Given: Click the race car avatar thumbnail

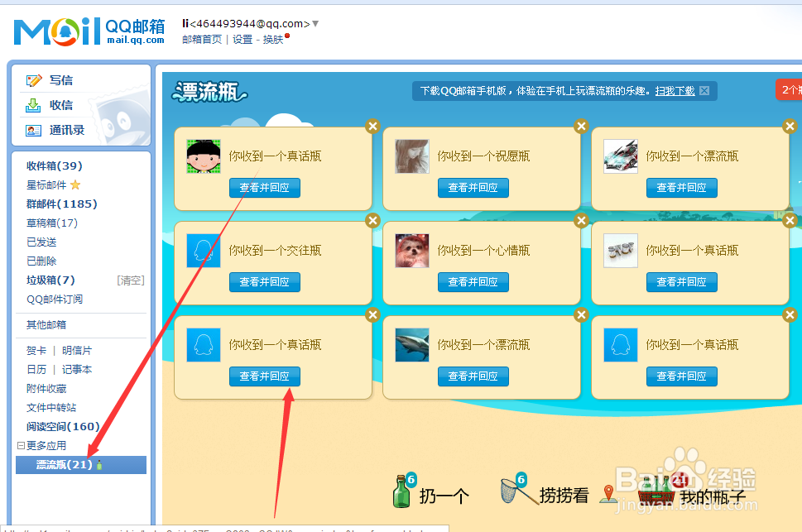Looking at the screenshot, I should tap(621, 156).
